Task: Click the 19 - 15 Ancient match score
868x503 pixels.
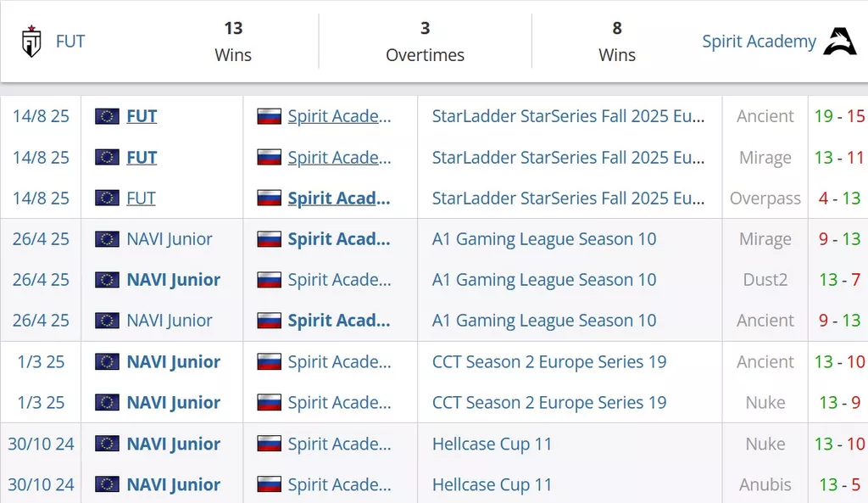Action: [839, 116]
